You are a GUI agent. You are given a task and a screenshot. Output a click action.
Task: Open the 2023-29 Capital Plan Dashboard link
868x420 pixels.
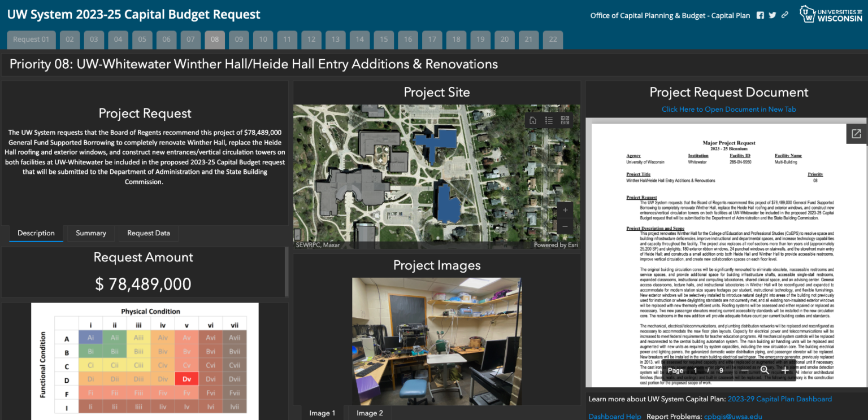(780, 399)
